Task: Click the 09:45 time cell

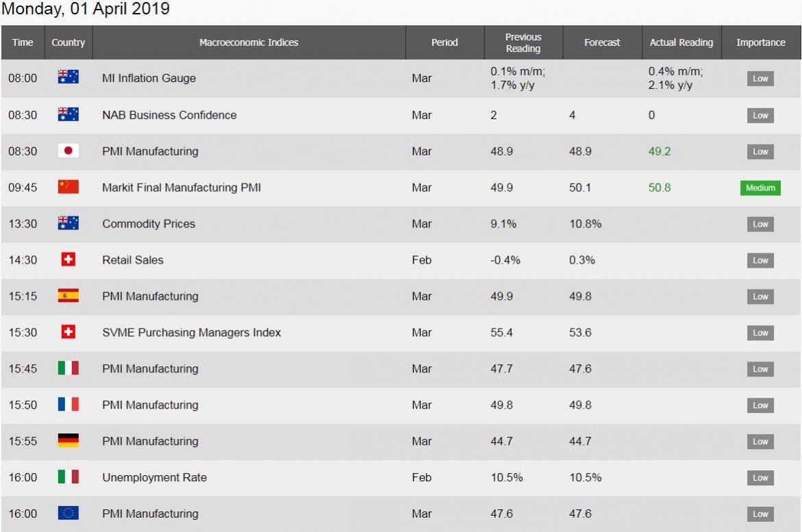Action: (x=23, y=188)
